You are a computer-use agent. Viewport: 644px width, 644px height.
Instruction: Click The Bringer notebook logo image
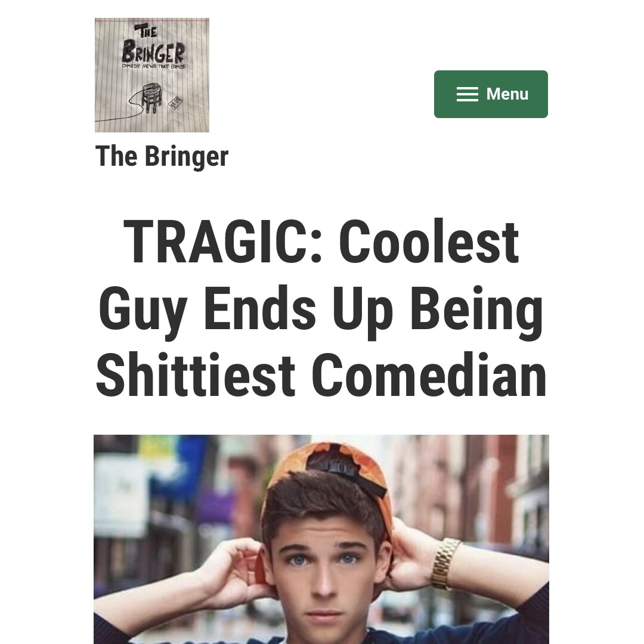click(152, 75)
